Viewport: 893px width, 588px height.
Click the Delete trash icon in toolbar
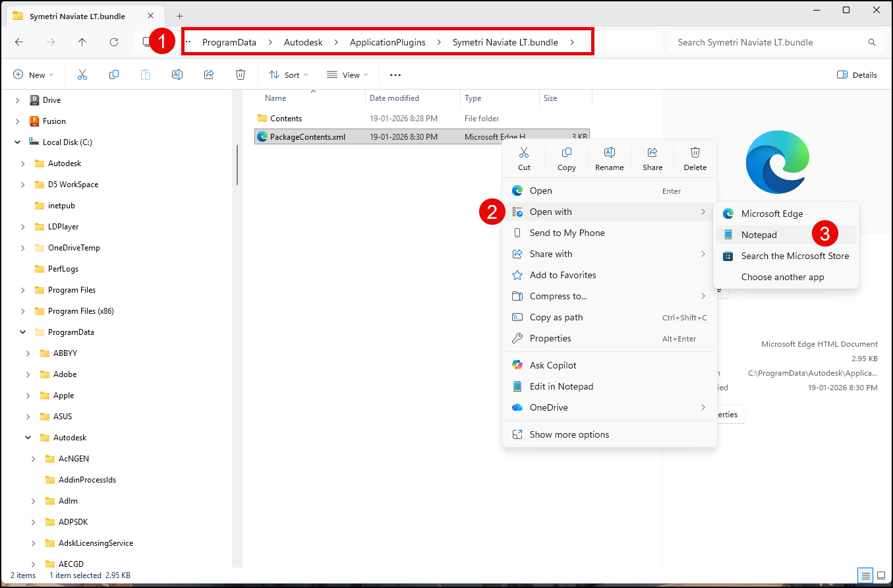241,74
